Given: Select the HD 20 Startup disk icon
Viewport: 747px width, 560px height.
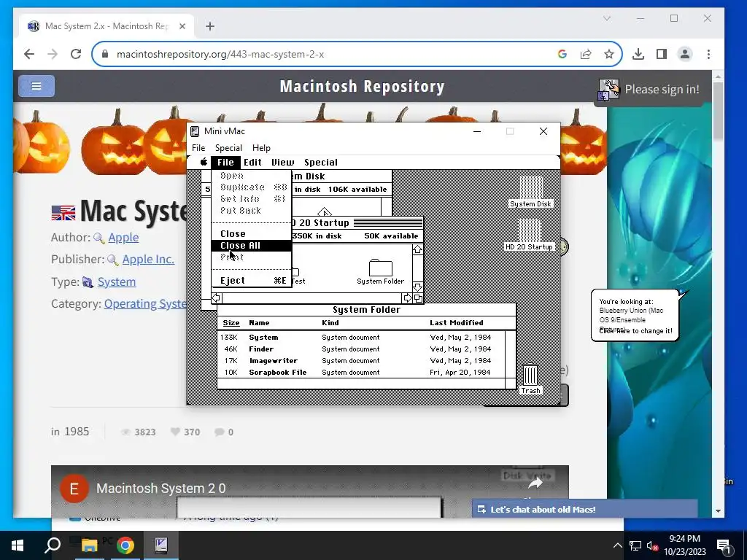Looking at the screenshot, I should tap(529, 235).
